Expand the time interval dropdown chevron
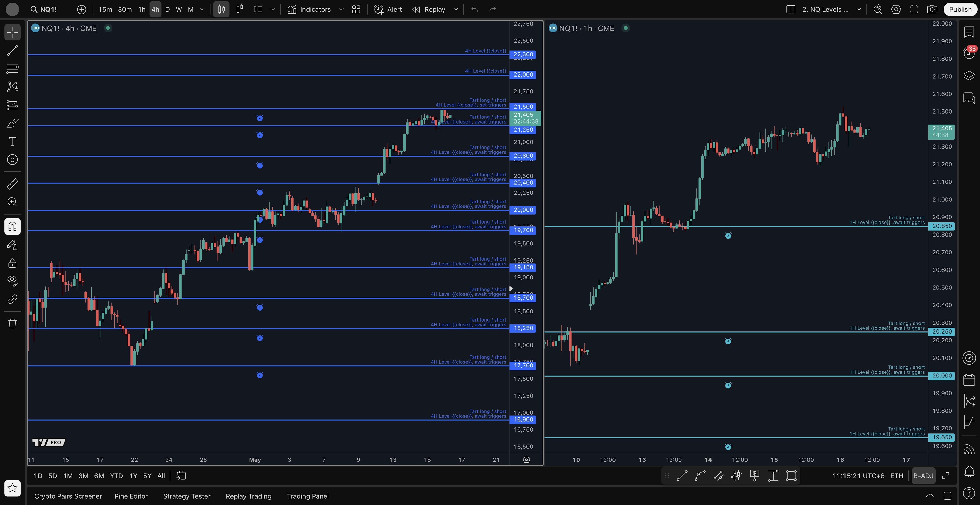Image resolution: width=980 pixels, height=505 pixels. tap(202, 9)
